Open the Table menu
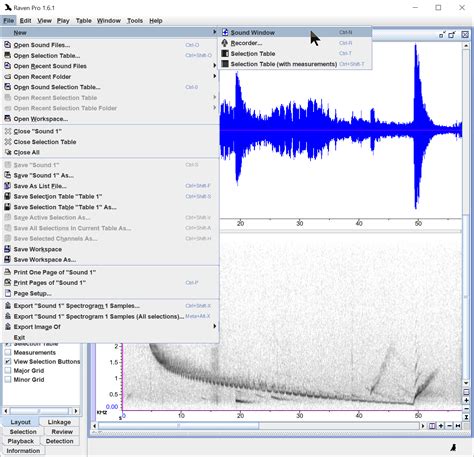Screen dimensions: 474x457 coord(84,21)
